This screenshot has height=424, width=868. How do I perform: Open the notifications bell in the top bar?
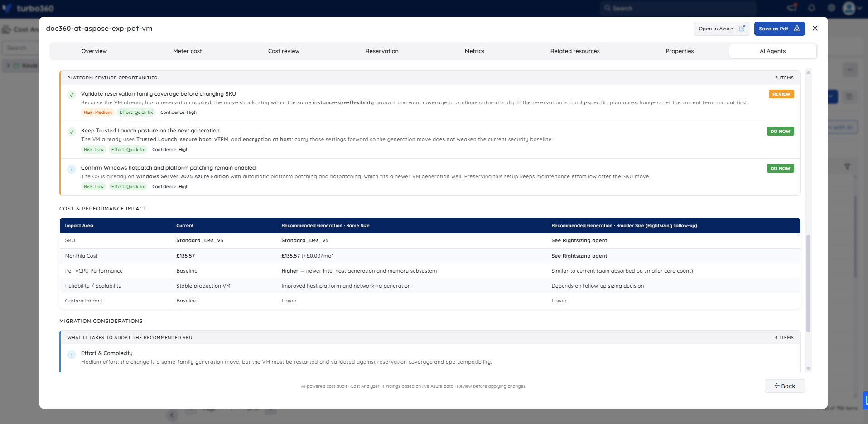pyautogui.click(x=811, y=8)
